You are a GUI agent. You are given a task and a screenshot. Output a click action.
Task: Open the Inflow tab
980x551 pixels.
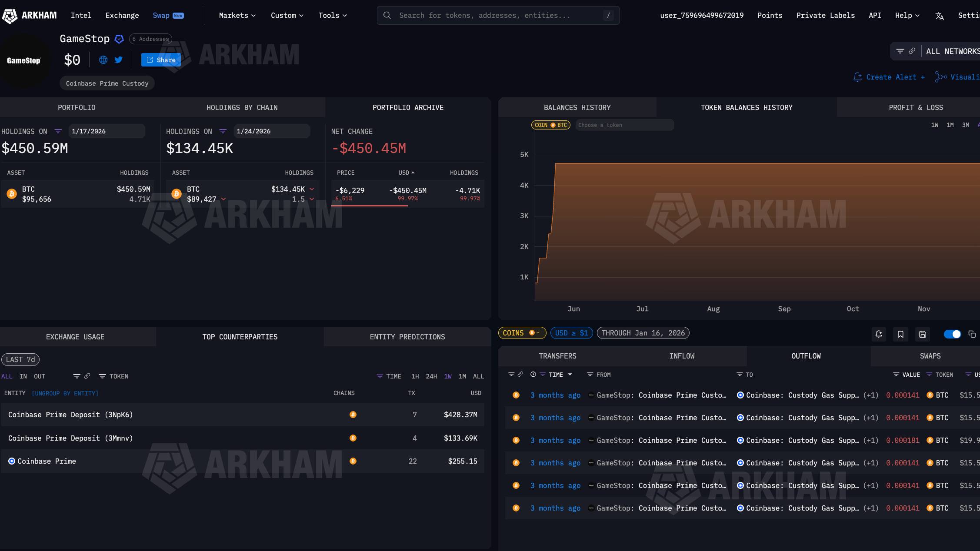[x=682, y=356]
